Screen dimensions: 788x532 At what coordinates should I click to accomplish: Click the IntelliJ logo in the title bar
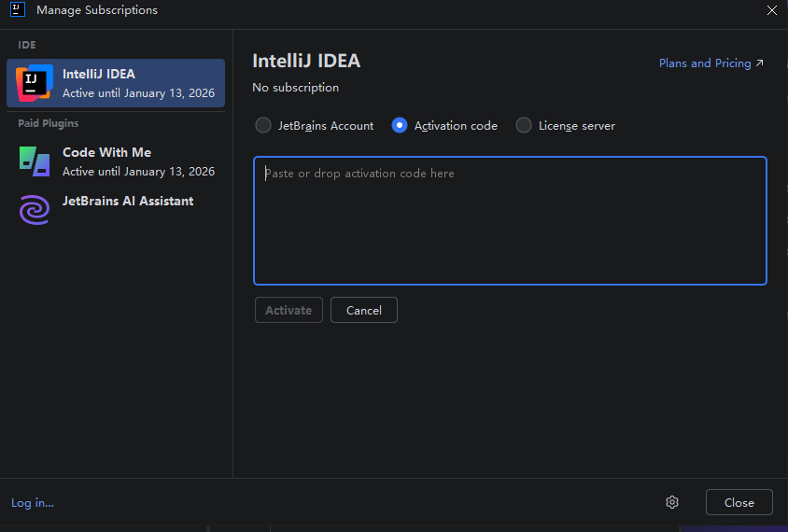pos(17,10)
